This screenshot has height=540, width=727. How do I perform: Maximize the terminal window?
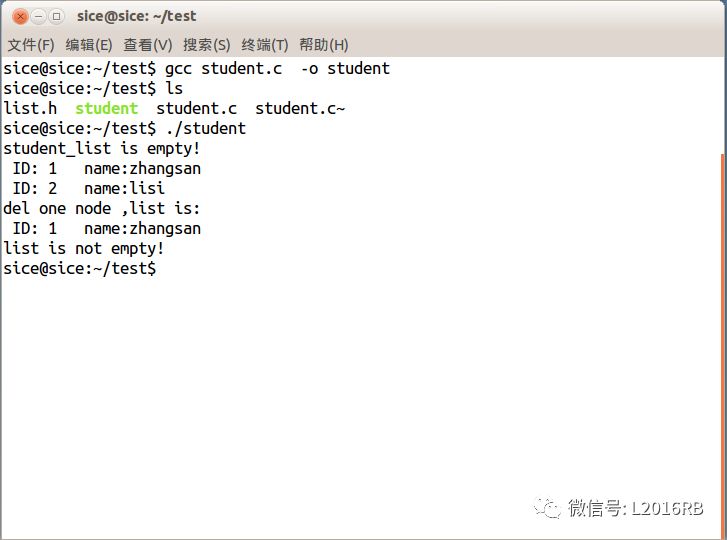click(x=56, y=16)
